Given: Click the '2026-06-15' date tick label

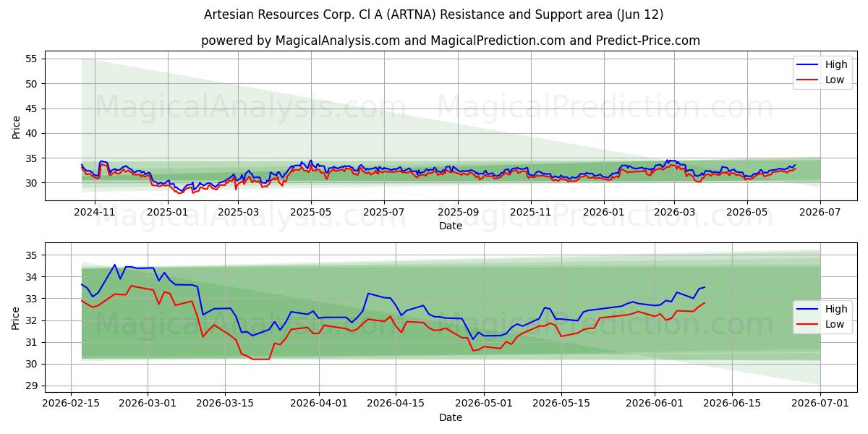Looking at the screenshot, I should [x=733, y=403].
